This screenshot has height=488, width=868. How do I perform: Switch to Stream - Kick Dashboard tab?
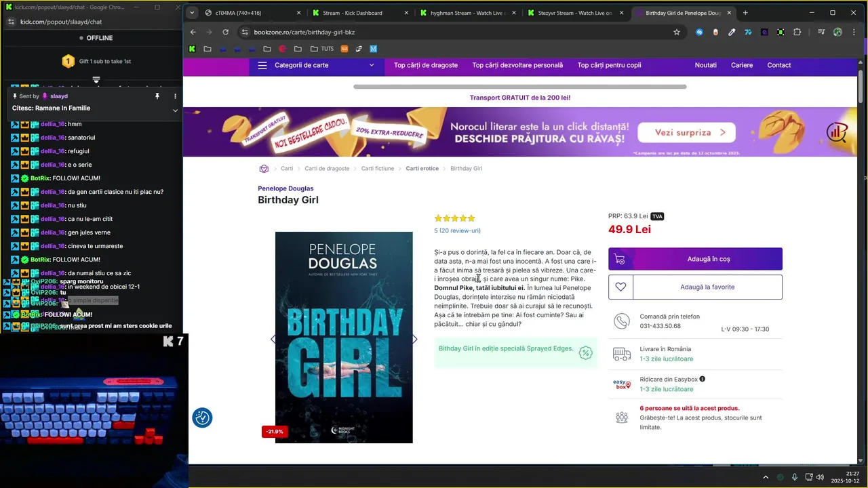[x=360, y=13]
